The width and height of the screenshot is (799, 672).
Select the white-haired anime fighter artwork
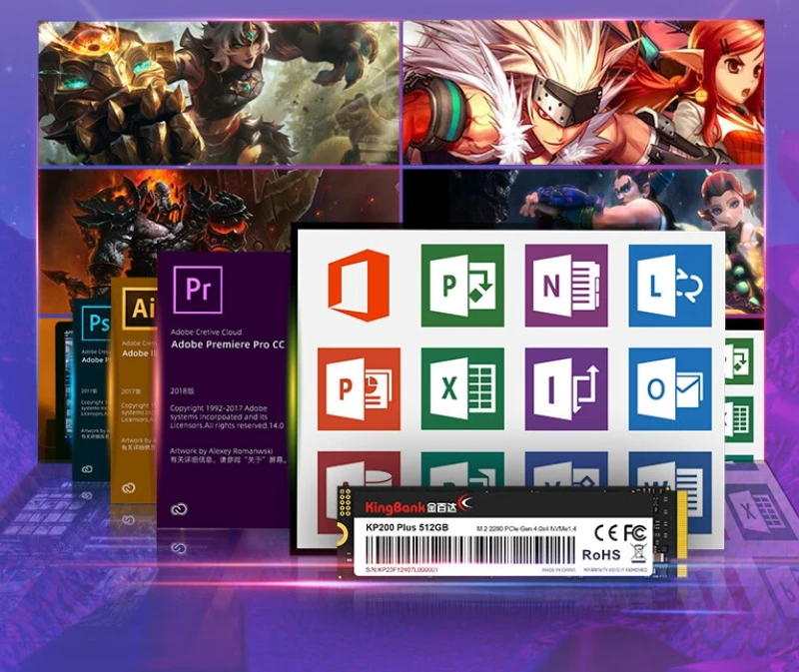click(584, 93)
